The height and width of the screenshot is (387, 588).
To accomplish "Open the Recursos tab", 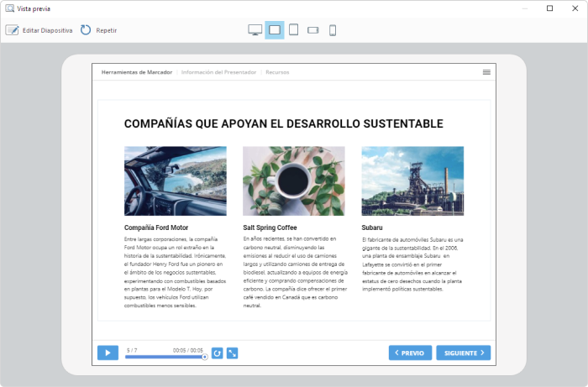I will (x=277, y=72).
